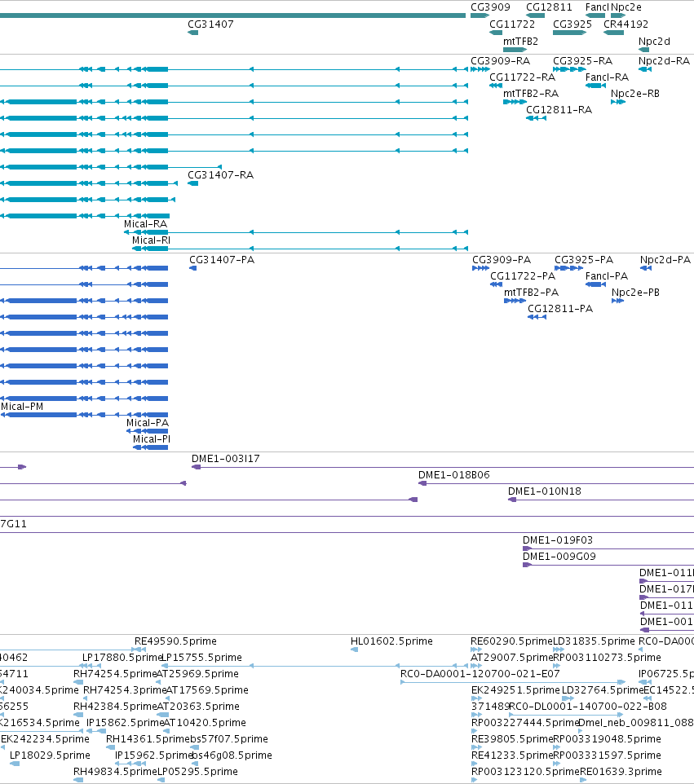Screen dimensions: 694x784
Task: Click the LP15755.5prime EST label
Action: (x=201, y=658)
